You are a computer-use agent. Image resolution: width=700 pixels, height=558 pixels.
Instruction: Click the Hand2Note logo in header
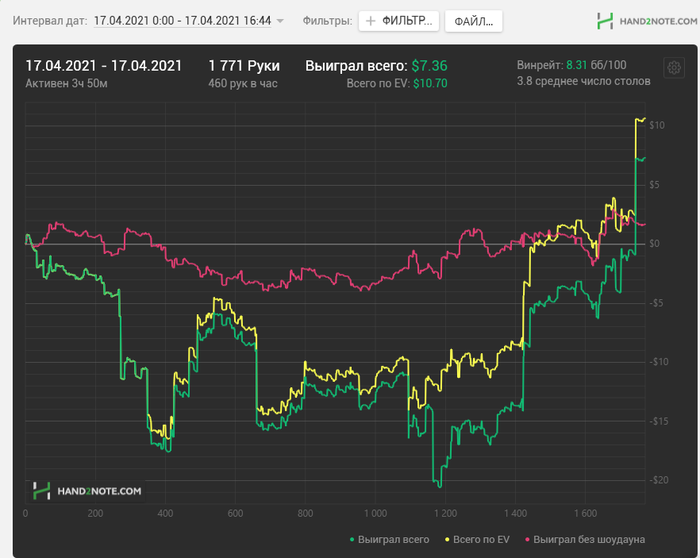point(605,21)
